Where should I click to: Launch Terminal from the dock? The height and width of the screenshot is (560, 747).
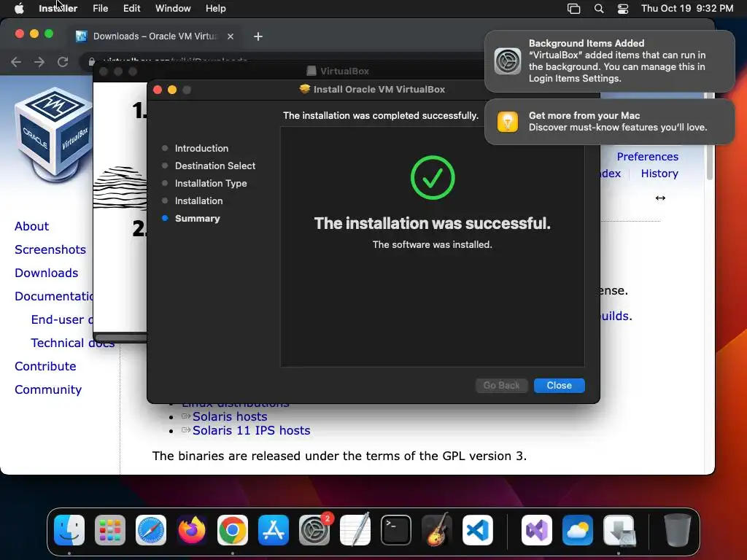396,530
